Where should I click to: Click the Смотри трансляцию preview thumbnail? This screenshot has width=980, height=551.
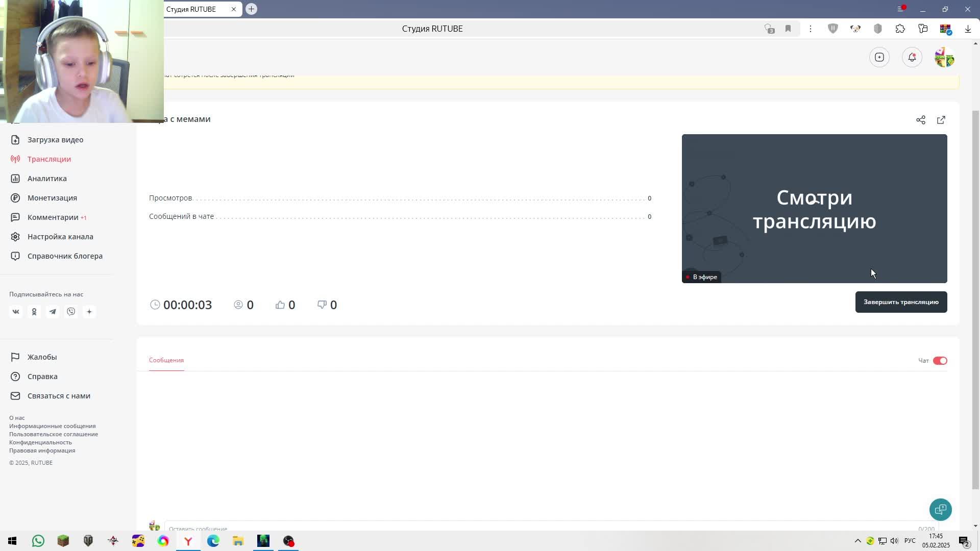(x=814, y=209)
